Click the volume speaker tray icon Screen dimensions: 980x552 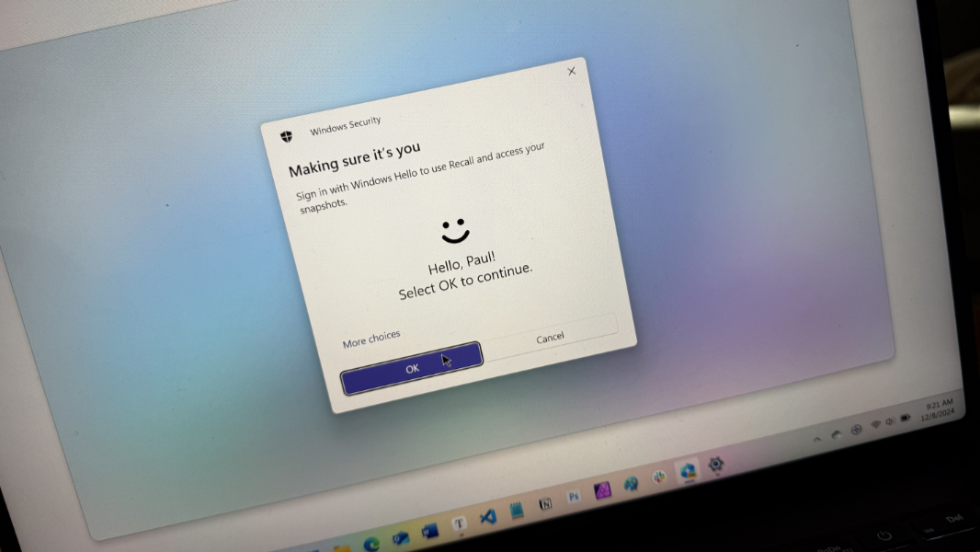[x=889, y=421]
